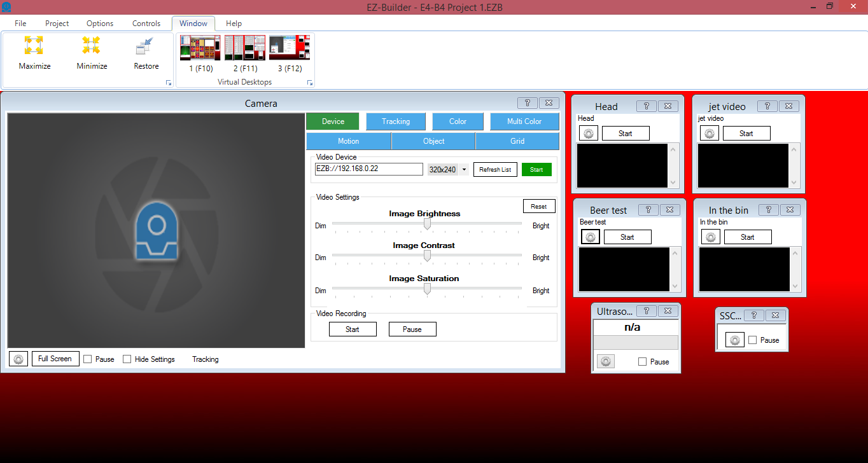Image resolution: width=868 pixels, height=463 pixels.
Task: Open settings gear in SSC panel
Action: [x=735, y=340]
